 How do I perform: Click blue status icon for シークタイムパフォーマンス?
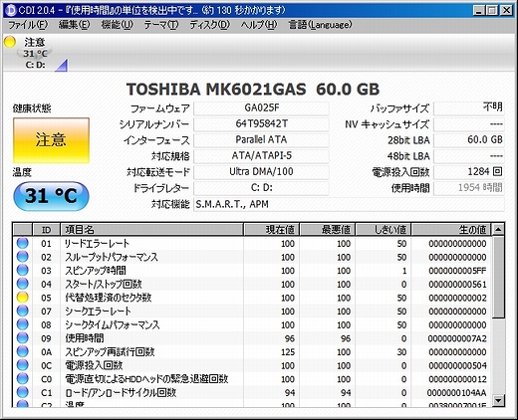tap(23, 324)
